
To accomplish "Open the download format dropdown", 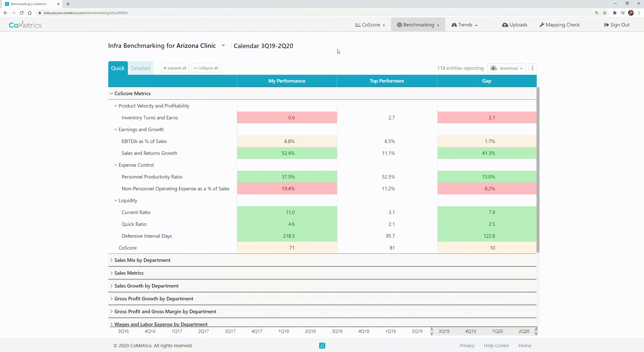I will click(x=521, y=68).
